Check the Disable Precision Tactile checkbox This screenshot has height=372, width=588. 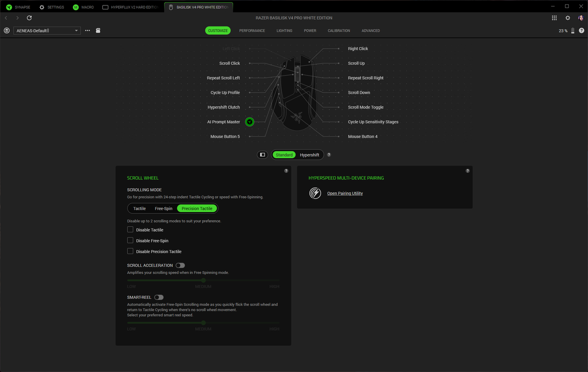pyautogui.click(x=130, y=251)
